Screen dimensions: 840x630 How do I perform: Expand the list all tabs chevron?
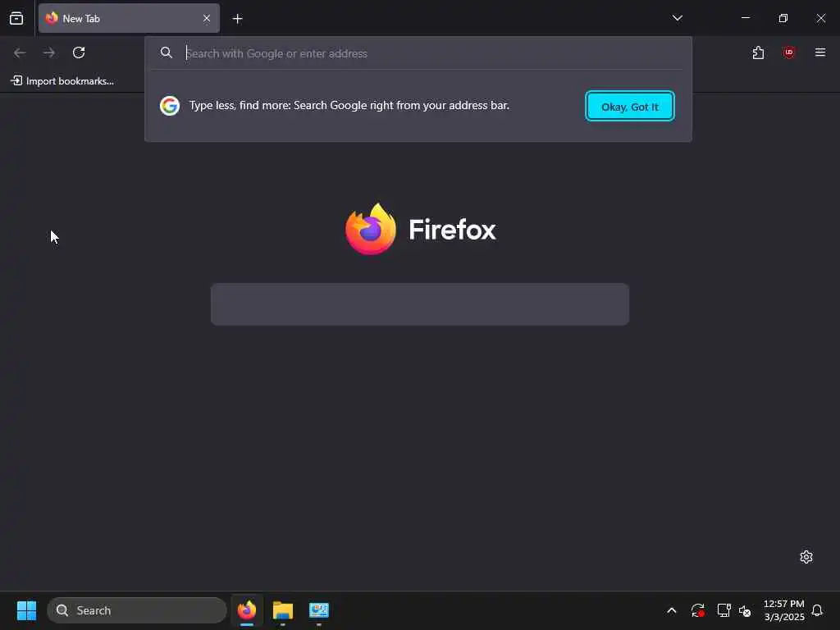(x=677, y=18)
